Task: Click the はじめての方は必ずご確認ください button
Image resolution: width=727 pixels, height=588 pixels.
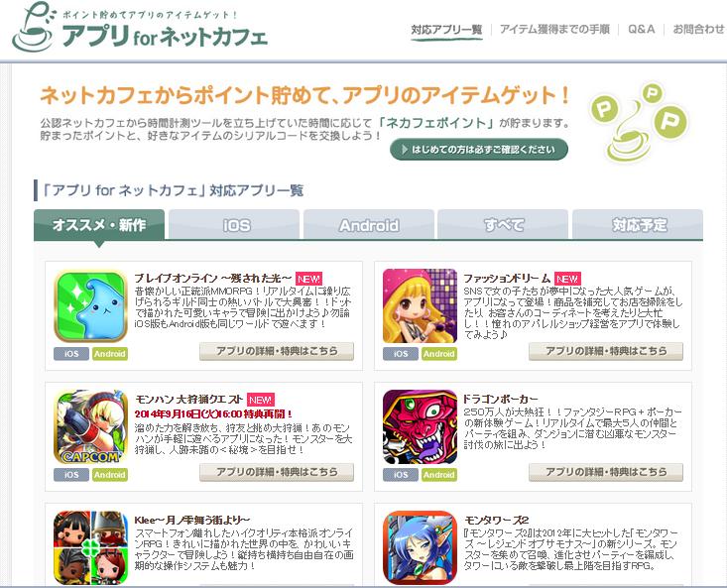Action: tap(479, 149)
